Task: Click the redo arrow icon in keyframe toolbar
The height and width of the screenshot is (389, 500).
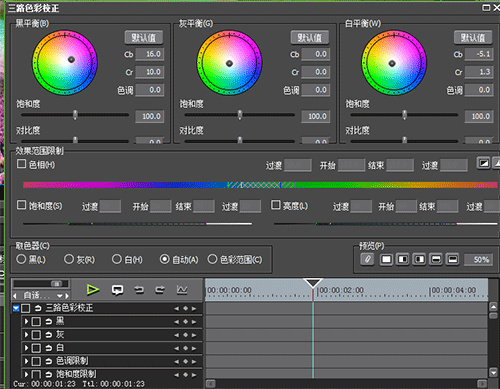Action: click(160, 290)
